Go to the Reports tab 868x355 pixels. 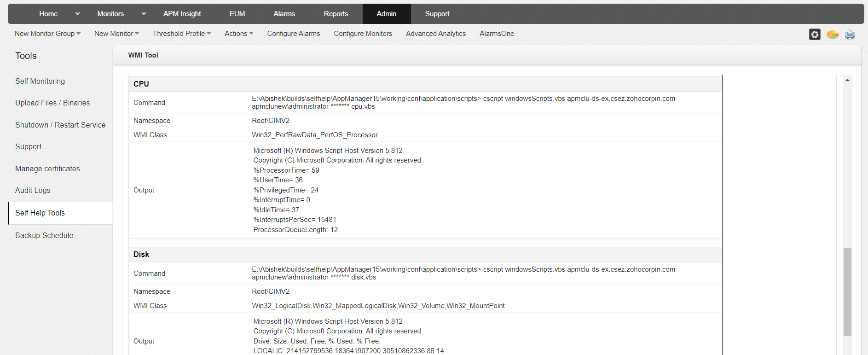(x=336, y=14)
